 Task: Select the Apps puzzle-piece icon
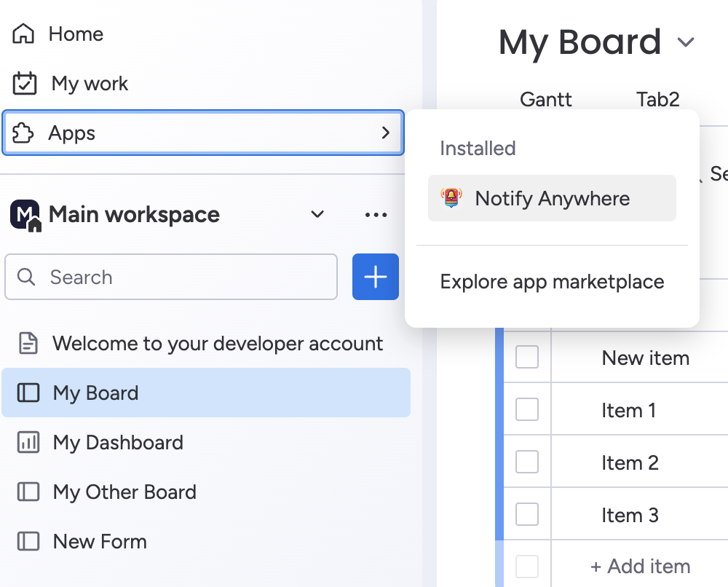click(x=24, y=133)
